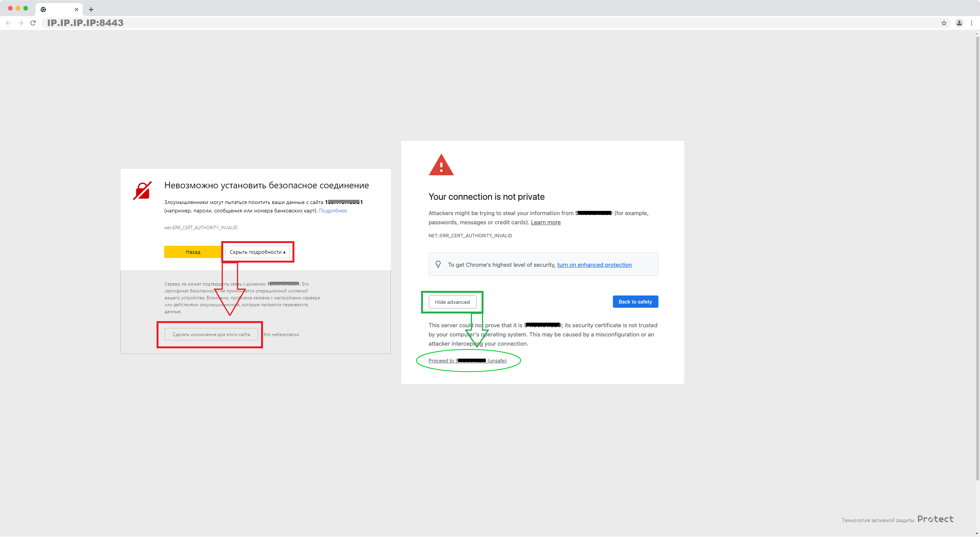Screen dimensions: 980x537
Task: Click the lowercase net::ERR_CERT_AUTHORITY_INVALID text
Action: pos(201,228)
